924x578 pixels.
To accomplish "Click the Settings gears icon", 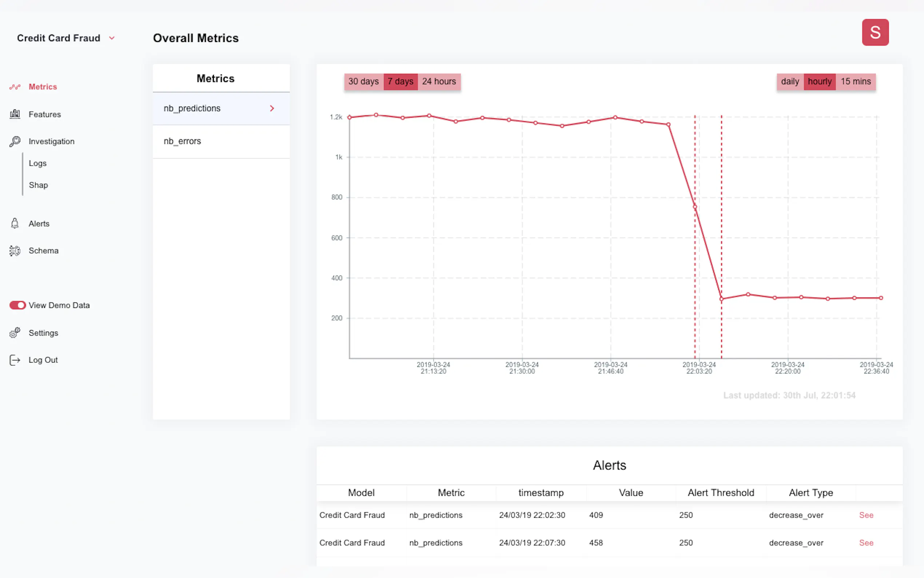I will pos(15,333).
